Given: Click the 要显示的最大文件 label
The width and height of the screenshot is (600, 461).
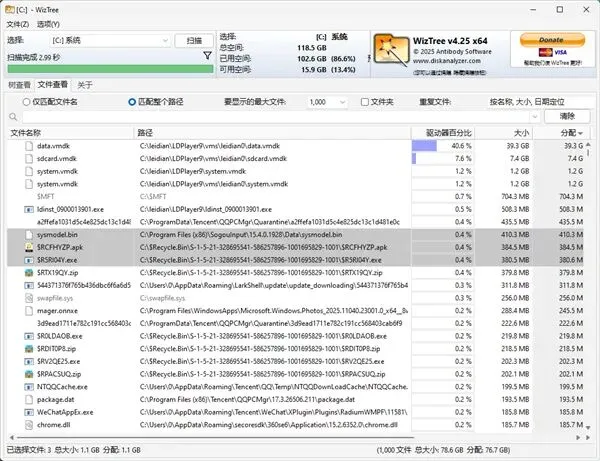Looking at the screenshot, I should click(x=254, y=102).
